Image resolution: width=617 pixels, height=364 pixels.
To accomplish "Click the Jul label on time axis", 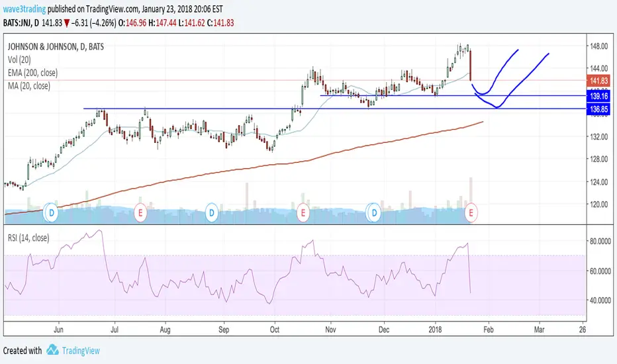I will coord(114,330).
